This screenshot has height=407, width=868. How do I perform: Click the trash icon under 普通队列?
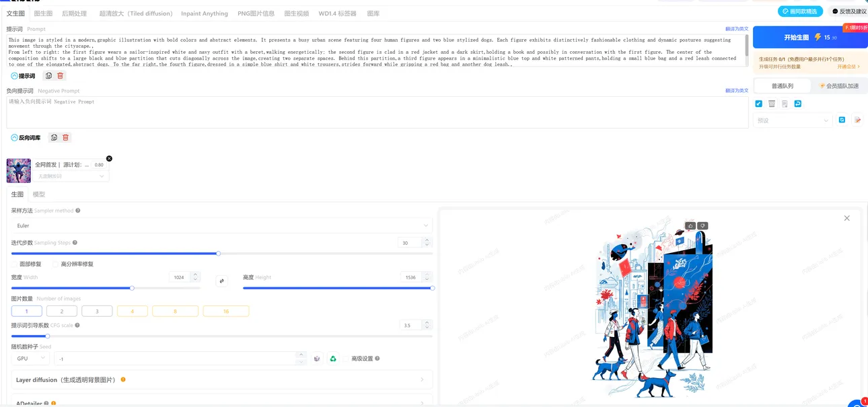[x=772, y=104]
